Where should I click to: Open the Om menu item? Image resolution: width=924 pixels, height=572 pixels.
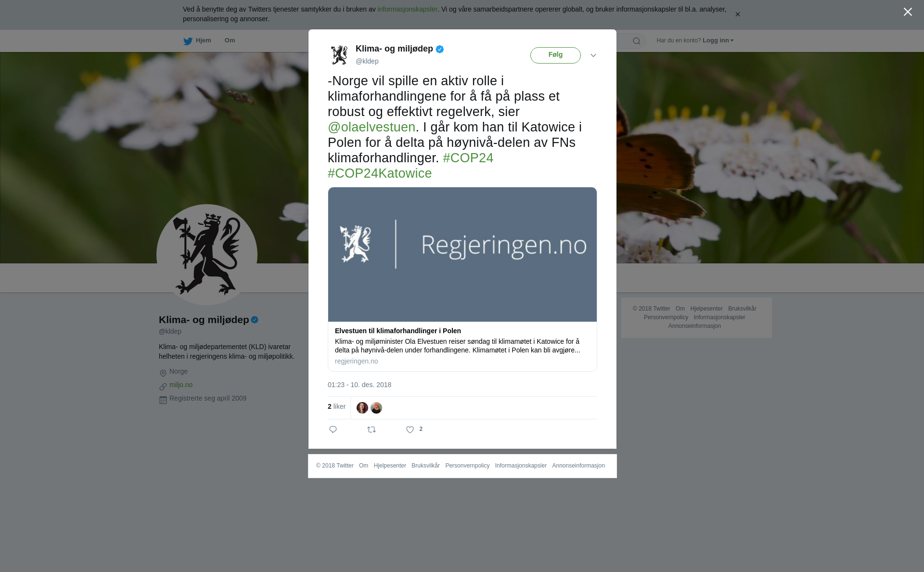click(x=230, y=40)
